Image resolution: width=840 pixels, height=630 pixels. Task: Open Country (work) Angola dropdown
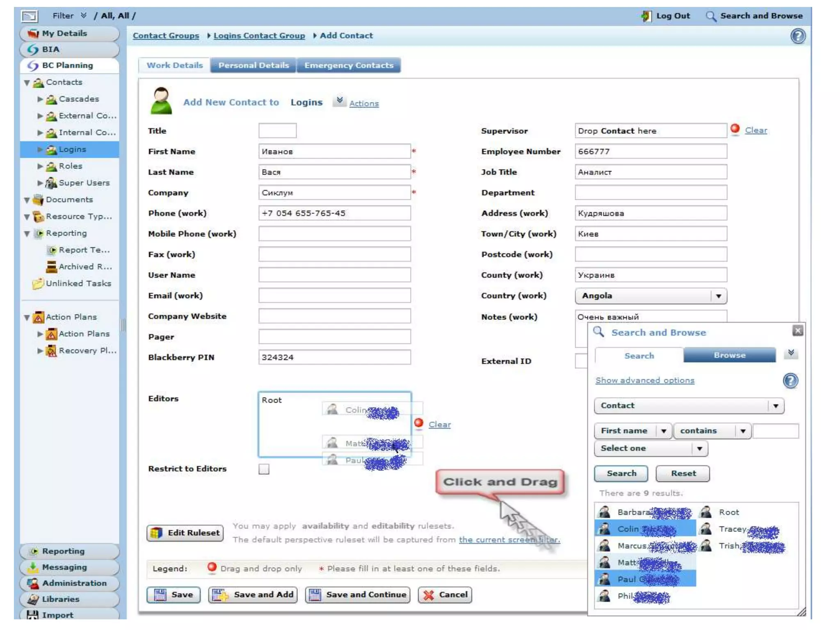(x=718, y=296)
